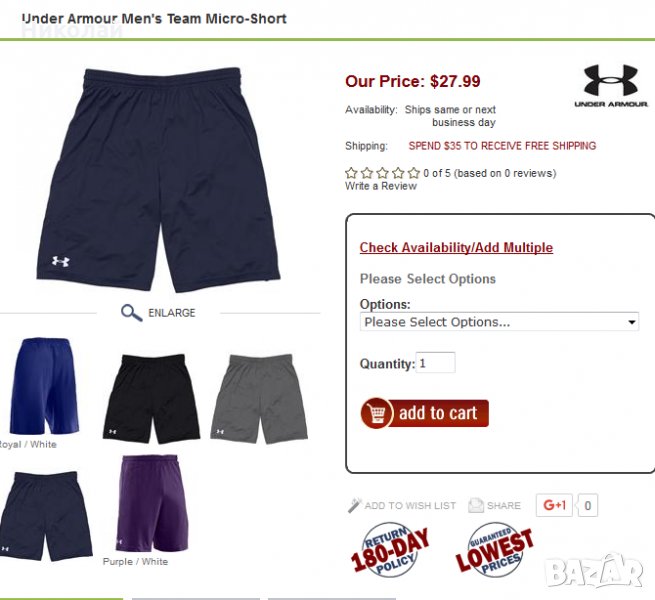Click the guaranteed lowest prices badge
Viewport: 655px width, 600px height.
(494, 550)
